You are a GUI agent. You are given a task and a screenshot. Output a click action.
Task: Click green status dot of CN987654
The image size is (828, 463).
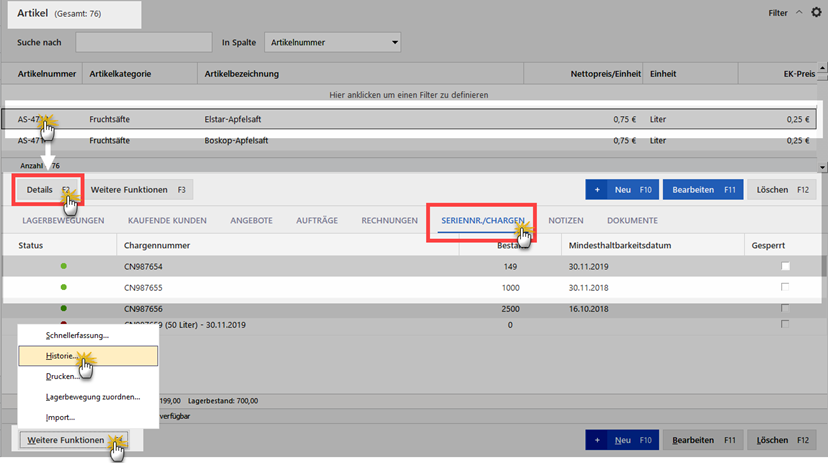coord(63,266)
